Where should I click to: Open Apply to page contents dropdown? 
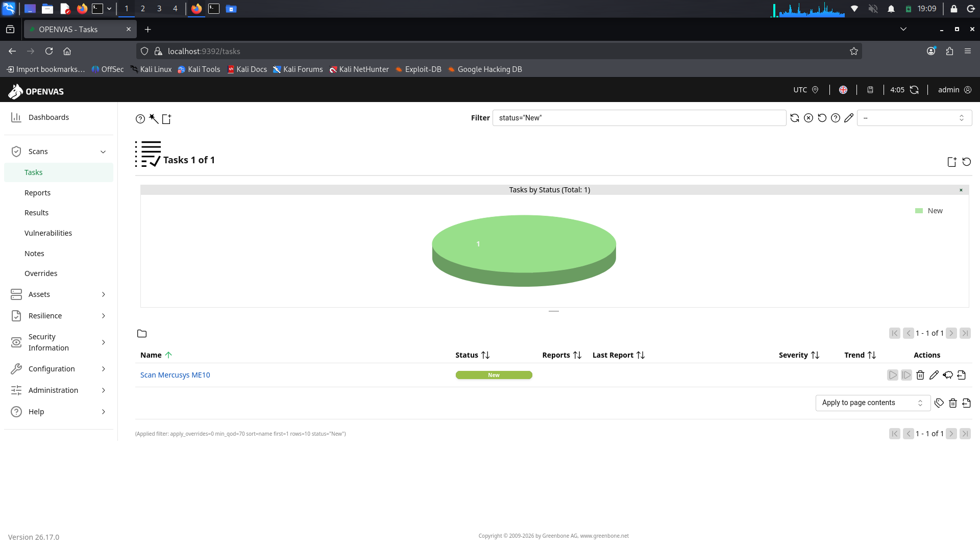(x=873, y=403)
